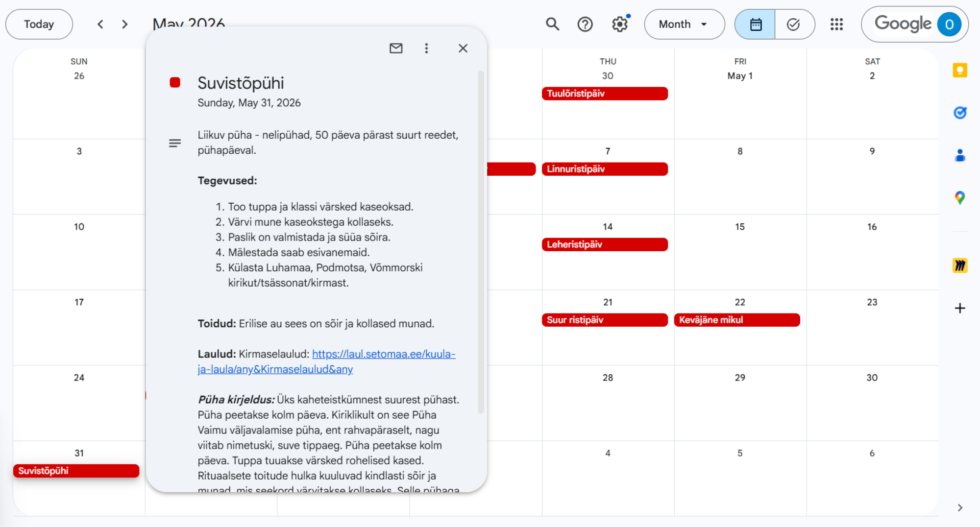Open the Kevájäne mikul event

tap(736, 320)
